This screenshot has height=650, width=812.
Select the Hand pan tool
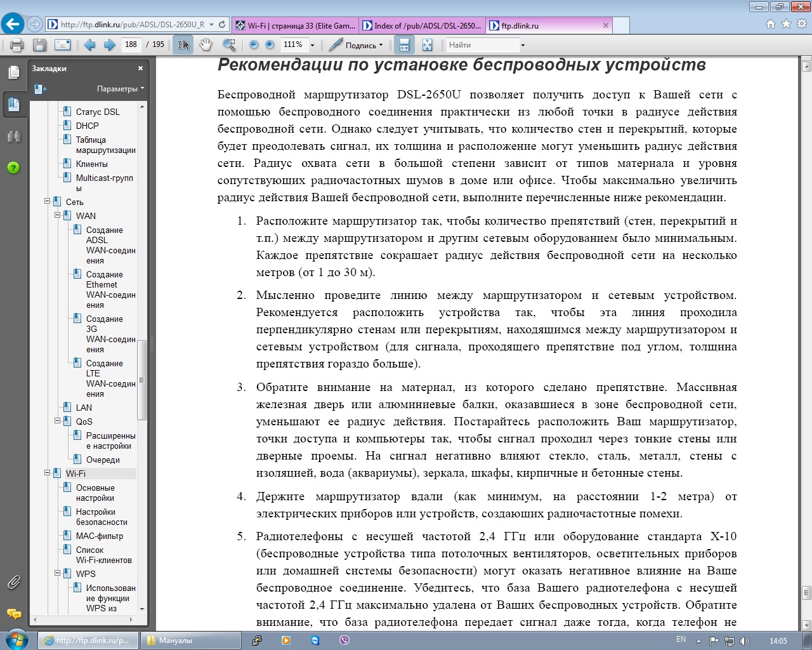coord(206,45)
